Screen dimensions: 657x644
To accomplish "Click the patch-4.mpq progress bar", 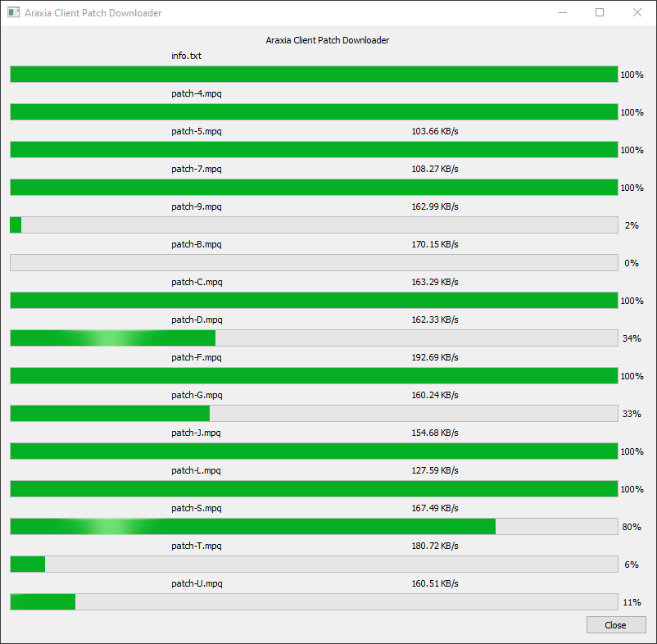I will click(x=314, y=112).
